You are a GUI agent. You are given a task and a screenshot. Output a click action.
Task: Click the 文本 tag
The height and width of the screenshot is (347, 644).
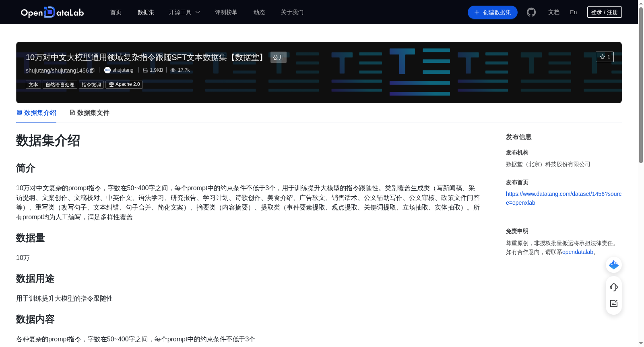33,85
